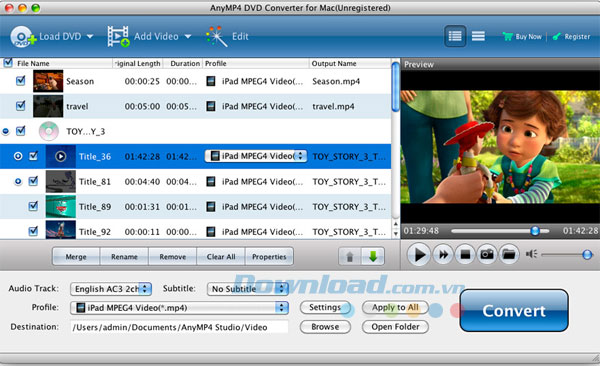This screenshot has width=600, height=366.
Task: Open the Add Video dropdown arrow
Action: click(188, 37)
